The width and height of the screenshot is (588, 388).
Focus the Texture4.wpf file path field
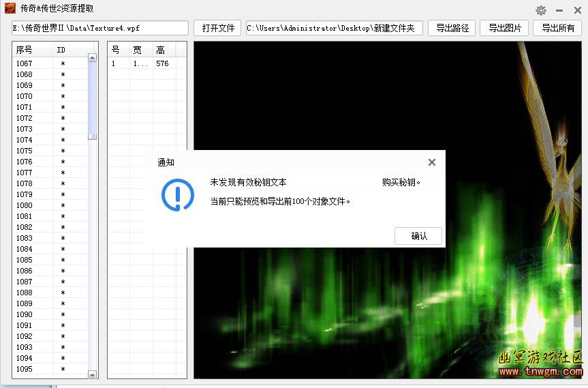99,28
